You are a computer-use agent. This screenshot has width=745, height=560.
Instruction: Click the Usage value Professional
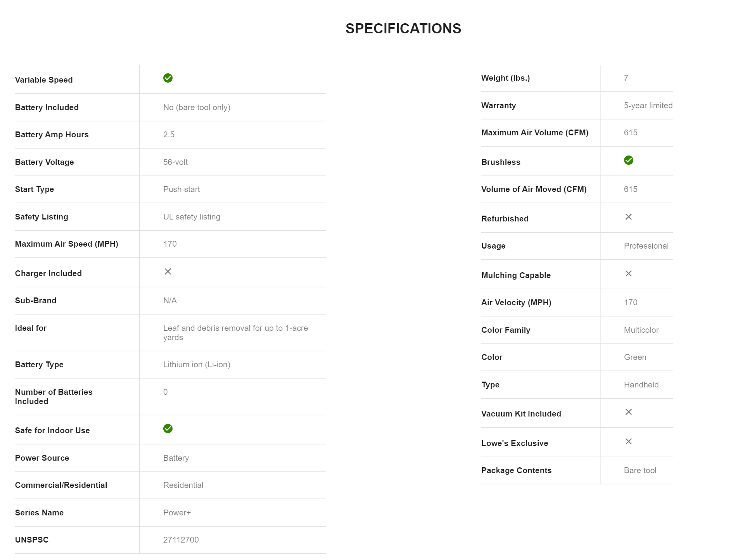point(646,246)
